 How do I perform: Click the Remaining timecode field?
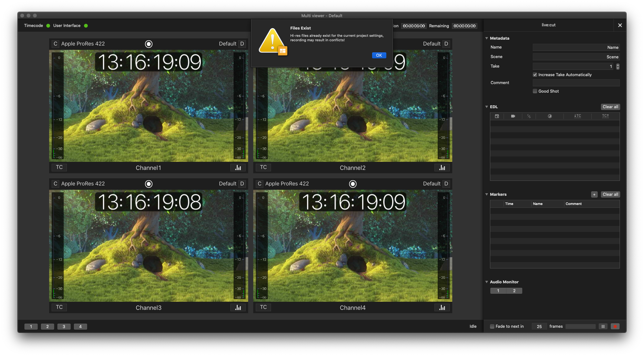tap(465, 26)
